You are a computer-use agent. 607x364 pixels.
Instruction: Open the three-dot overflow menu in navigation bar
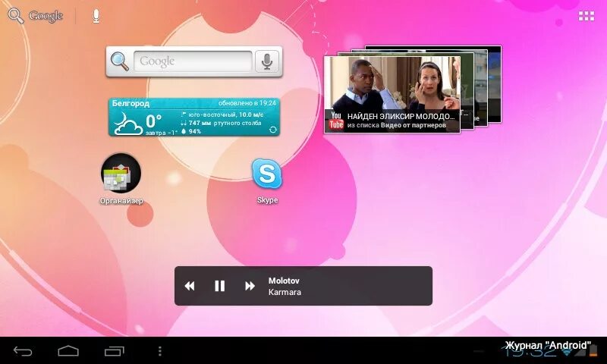tap(160, 351)
